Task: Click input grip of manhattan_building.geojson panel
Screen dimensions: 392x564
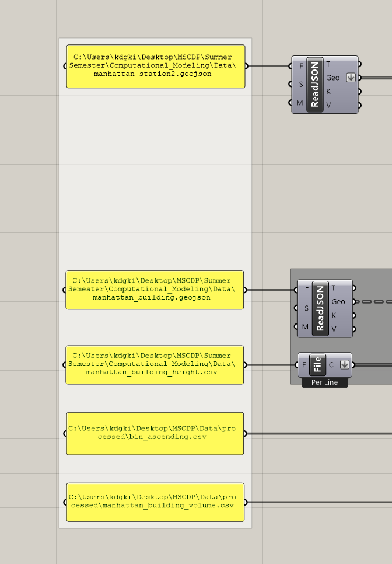Action: pyautogui.click(x=65, y=290)
